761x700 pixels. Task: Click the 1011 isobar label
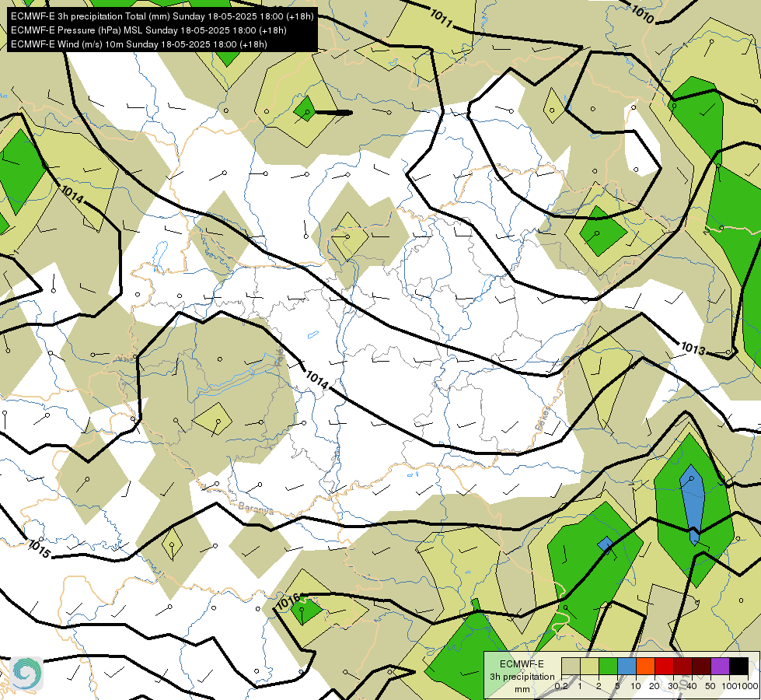click(x=442, y=18)
